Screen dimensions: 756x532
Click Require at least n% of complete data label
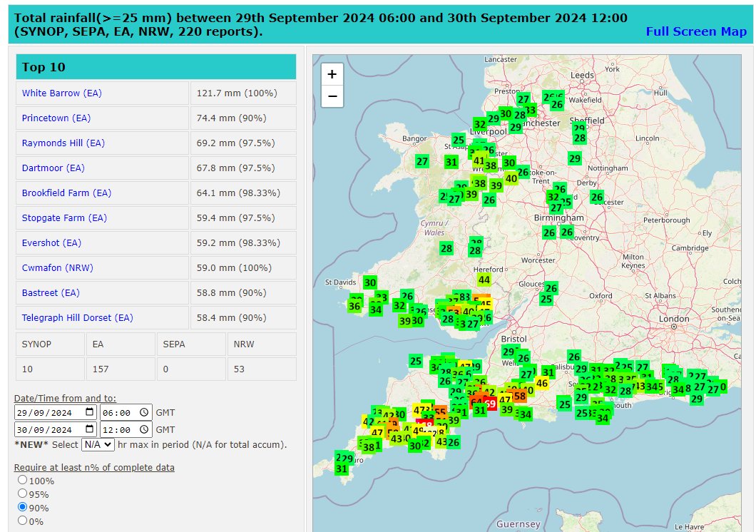(94, 467)
